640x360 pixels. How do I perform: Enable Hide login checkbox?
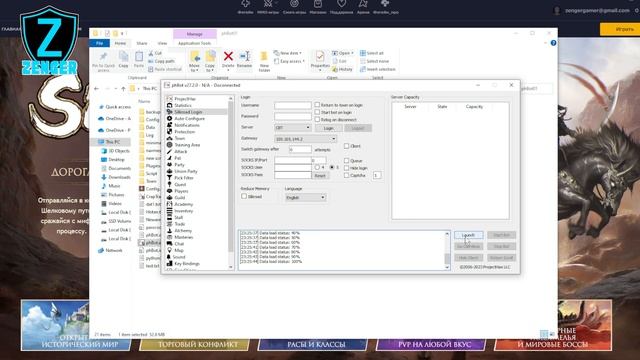pyautogui.click(x=347, y=168)
